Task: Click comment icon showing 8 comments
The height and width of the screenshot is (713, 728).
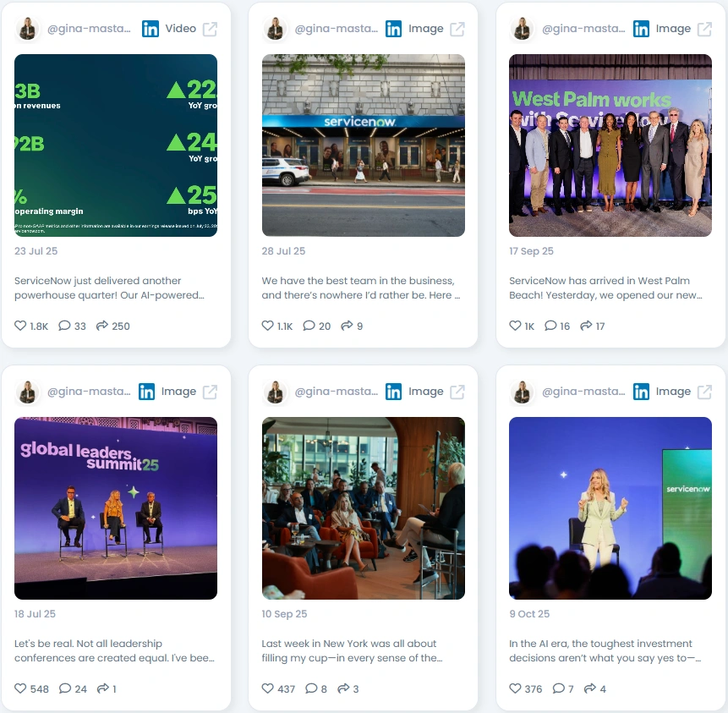Action: 311,688
